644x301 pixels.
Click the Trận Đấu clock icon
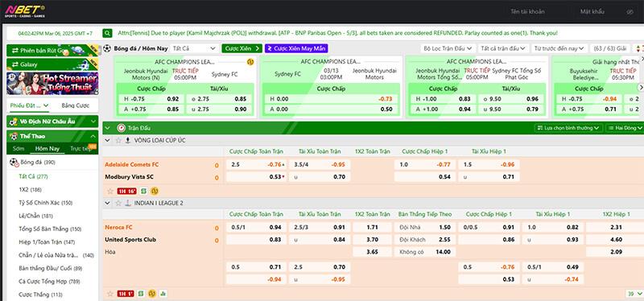click(122, 128)
